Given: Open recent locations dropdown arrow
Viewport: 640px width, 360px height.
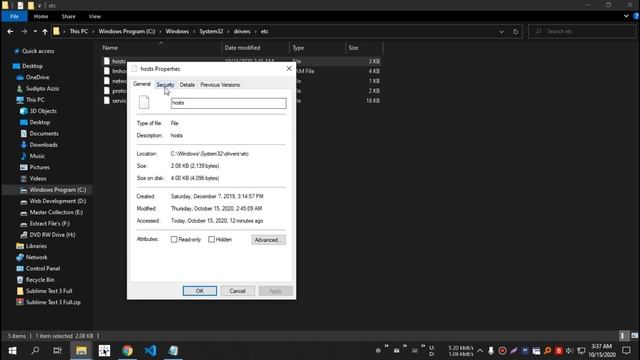Looking at the screenshot, I should tap(35, 31).
